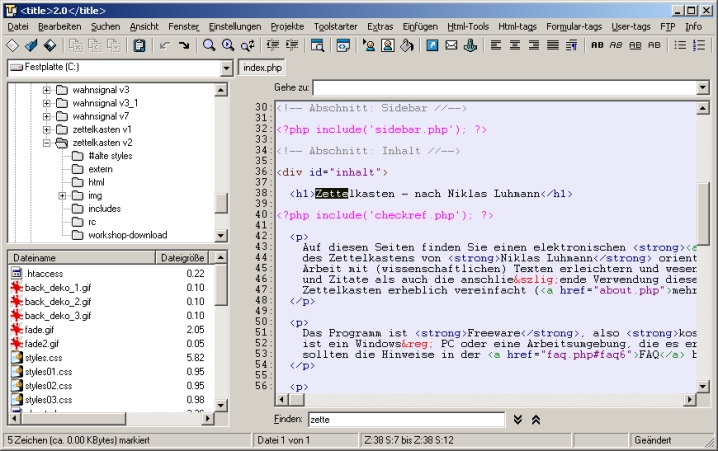Click the redo arrow icon

(x=183, y=45)
